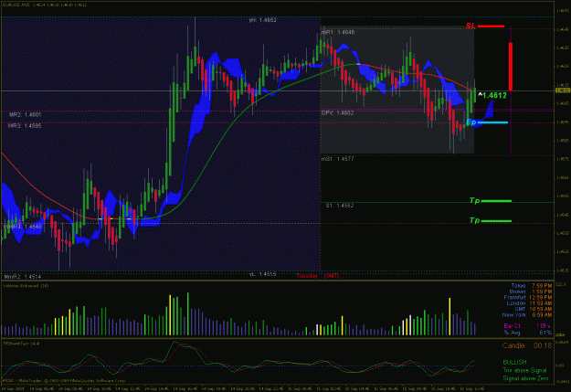Click the S1: 1.4552 support label

[340, 206]
